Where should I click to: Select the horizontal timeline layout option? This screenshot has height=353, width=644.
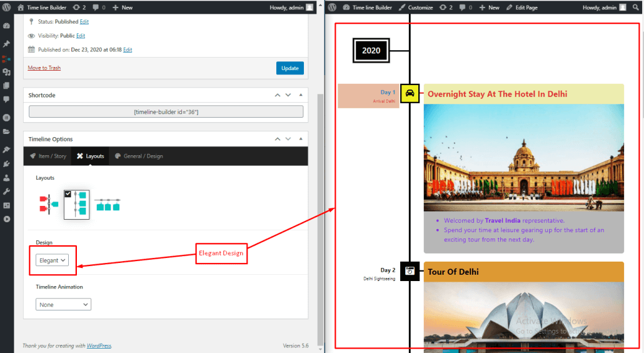108,205
